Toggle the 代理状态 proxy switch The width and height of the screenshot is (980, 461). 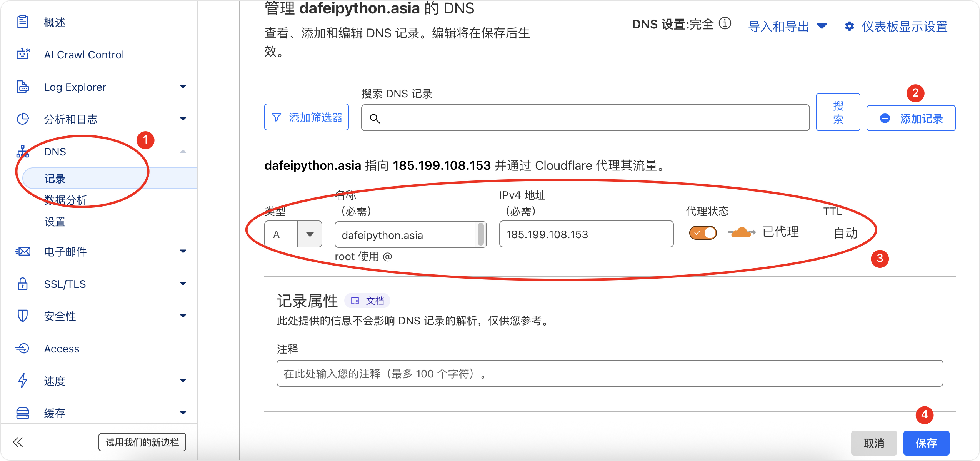(x=703, y=233)
